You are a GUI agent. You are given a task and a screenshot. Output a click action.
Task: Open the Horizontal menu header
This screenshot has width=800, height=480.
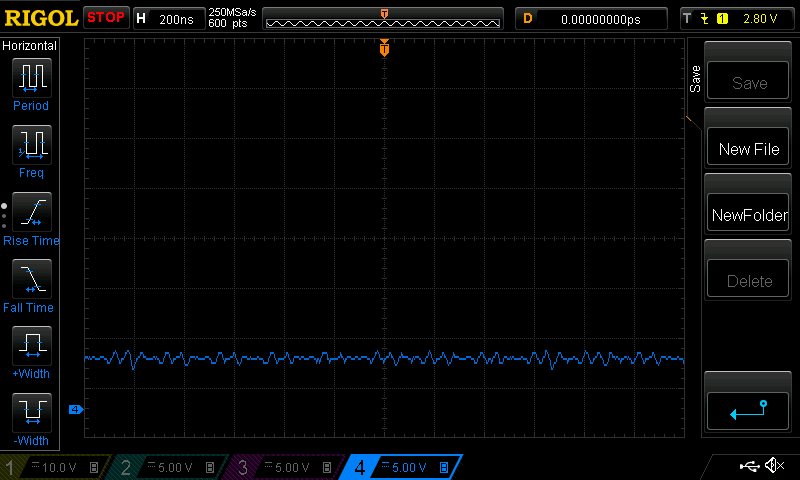[x=31, y=46]
